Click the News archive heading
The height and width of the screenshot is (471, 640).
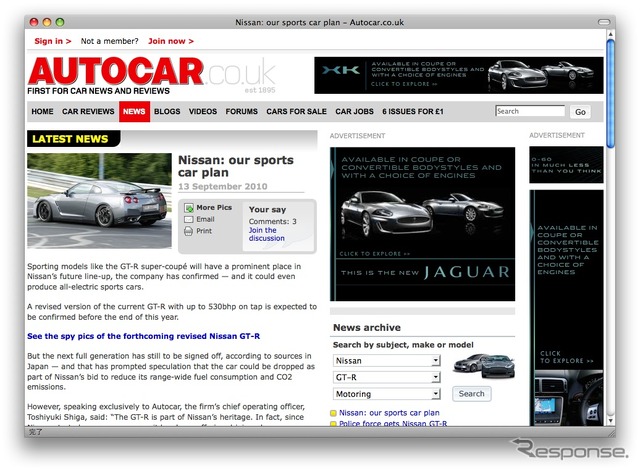click(367, 328)
